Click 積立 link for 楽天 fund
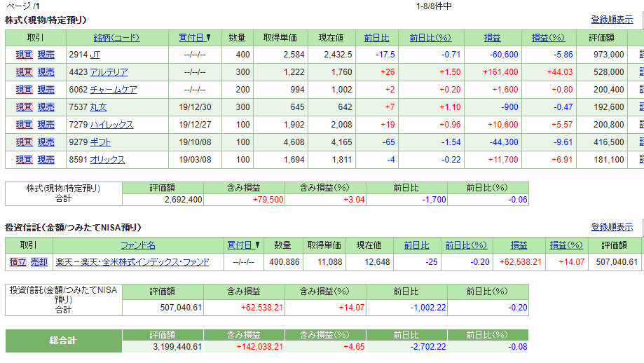Image resolution: width=644 pixels, height=363 pixels. click(x=18, y=262)
